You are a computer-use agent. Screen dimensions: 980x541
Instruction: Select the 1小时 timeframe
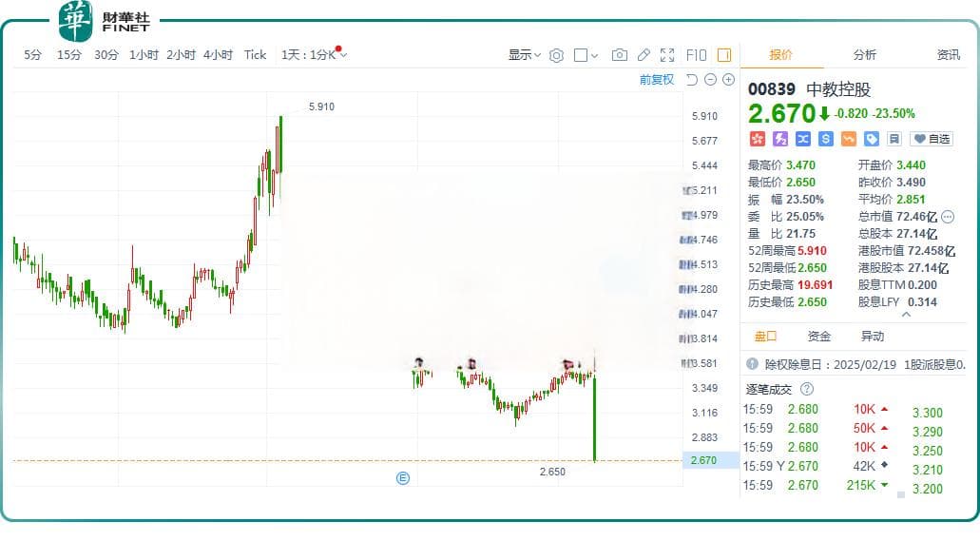click(144, 55)
